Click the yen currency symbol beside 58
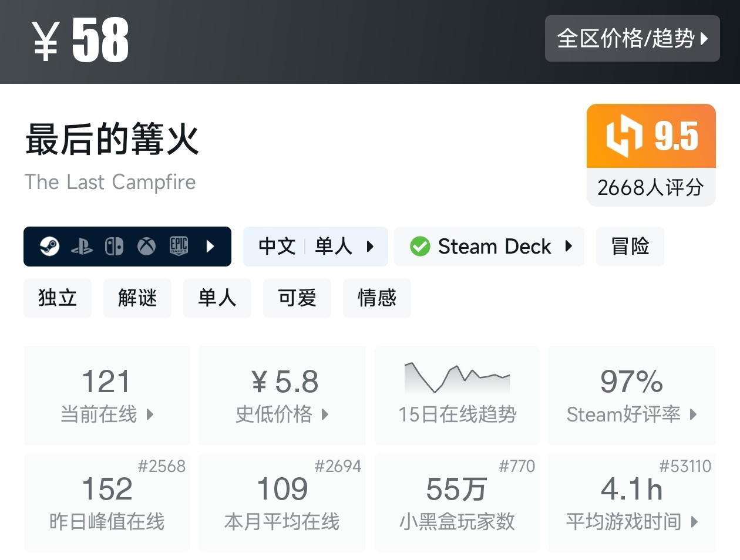Viewport: 740px width, 560px height. (x=45, y=41)
